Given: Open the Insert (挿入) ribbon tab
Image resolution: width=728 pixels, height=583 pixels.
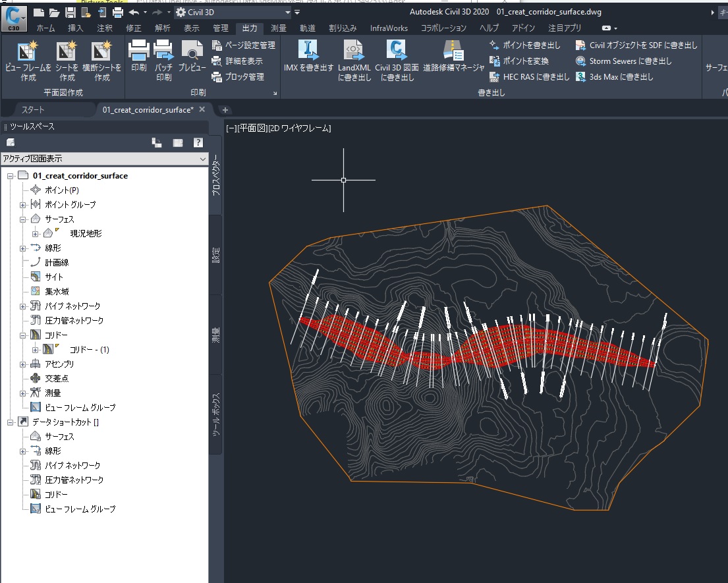Looking at the screenshot, I should (x=75, y=28).
